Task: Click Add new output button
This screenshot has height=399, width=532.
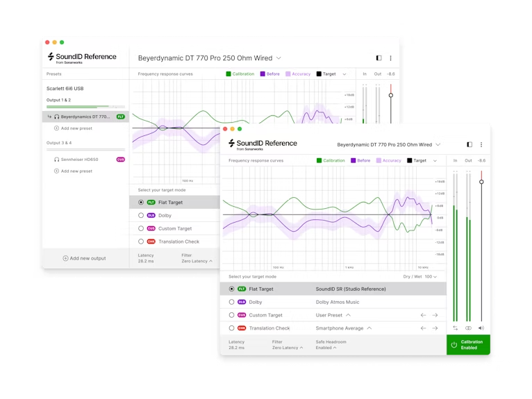Action: 85,258
